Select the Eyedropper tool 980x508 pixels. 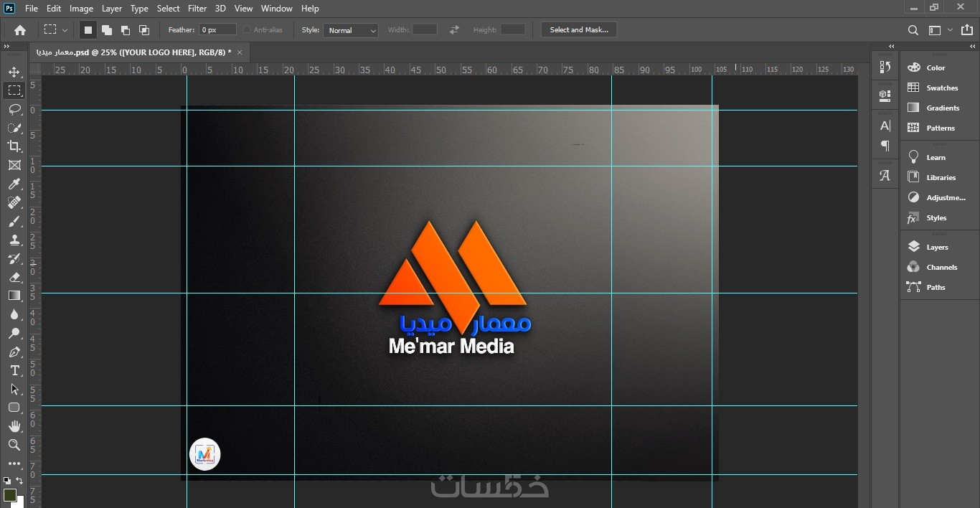pyautogui.click(x=14, y=184)
